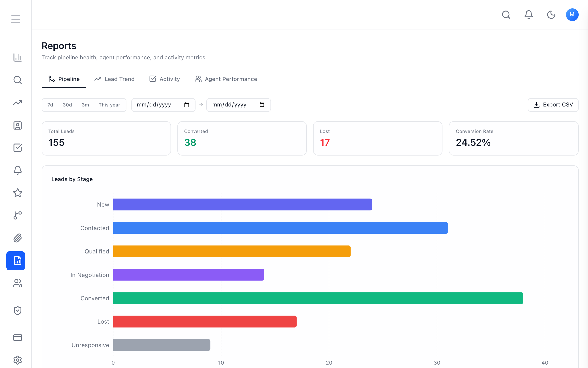Open top bar notifications bell
The height and width of the screenshot is (368, 588).
(x=529, y=15)
